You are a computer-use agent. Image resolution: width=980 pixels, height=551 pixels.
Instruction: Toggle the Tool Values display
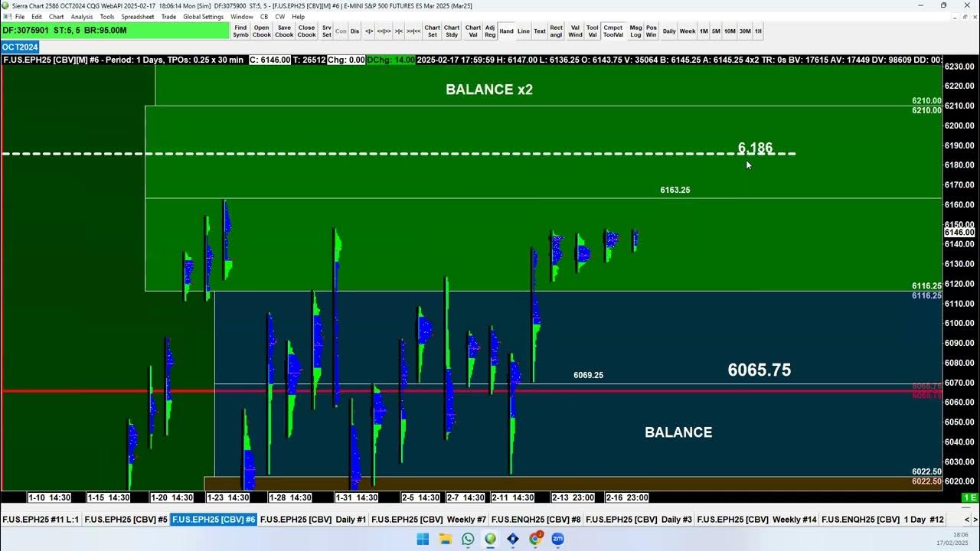(592, 31)
